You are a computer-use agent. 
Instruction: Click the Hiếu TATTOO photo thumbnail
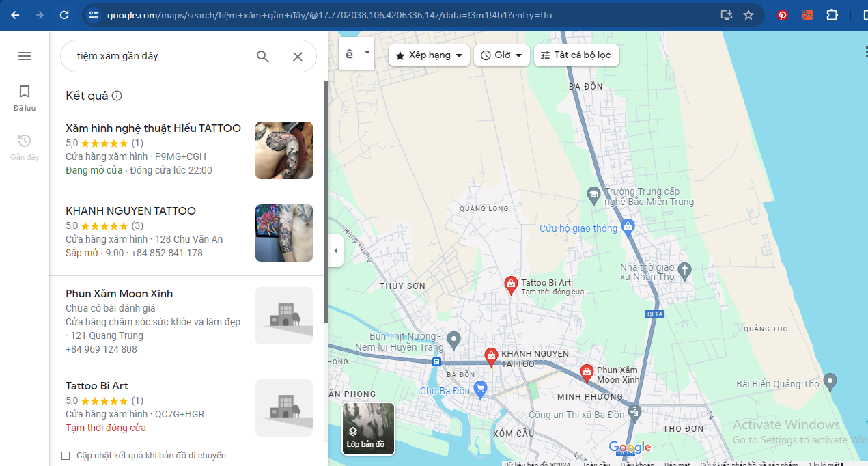click(x=283, y=150)
